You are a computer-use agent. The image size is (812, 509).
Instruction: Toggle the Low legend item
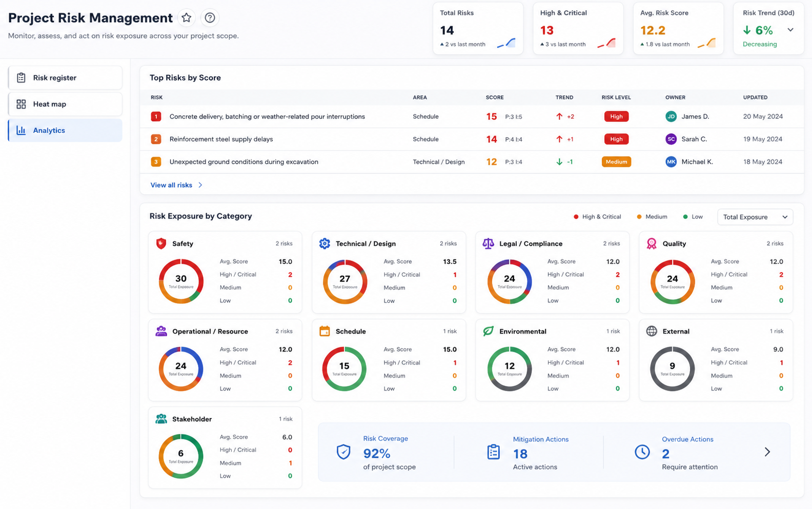(693, 217)
